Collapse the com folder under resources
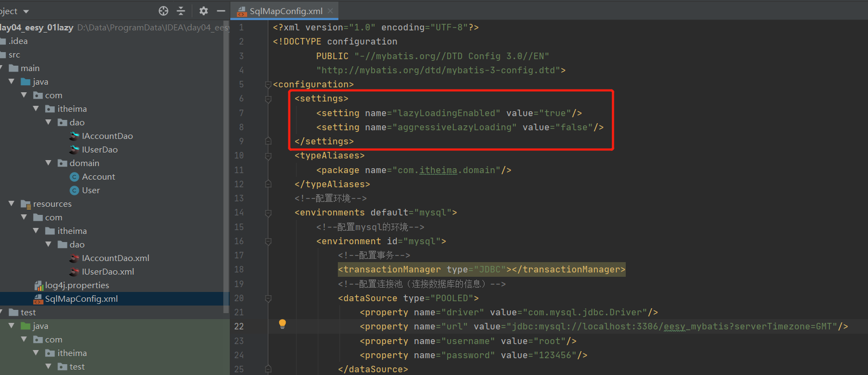The image size is (868, 375). (24, 217)
